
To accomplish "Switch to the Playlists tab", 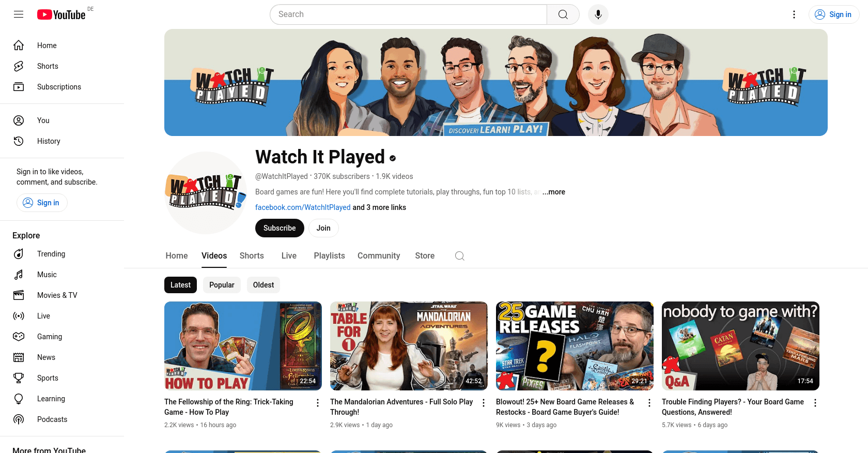I will click(329, 256).
